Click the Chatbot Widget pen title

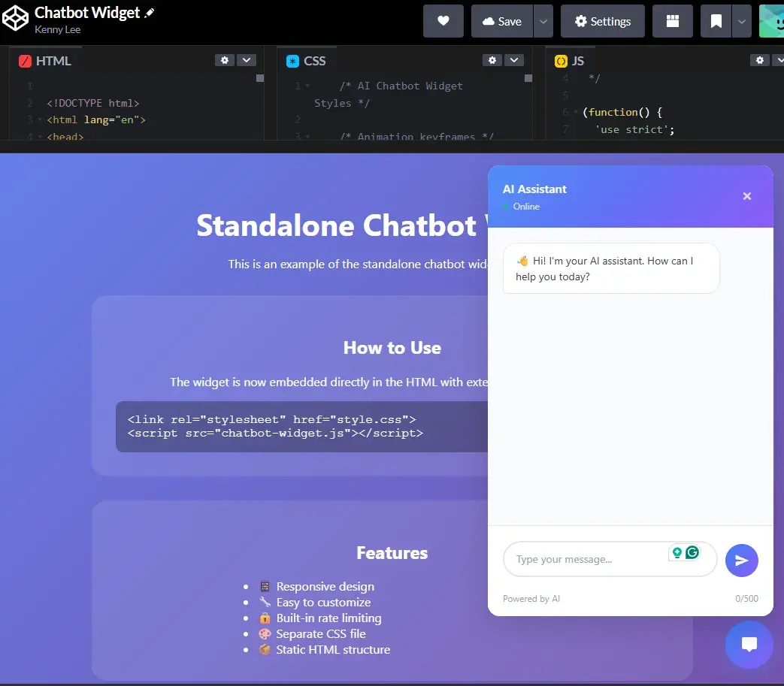click(87, 13)
